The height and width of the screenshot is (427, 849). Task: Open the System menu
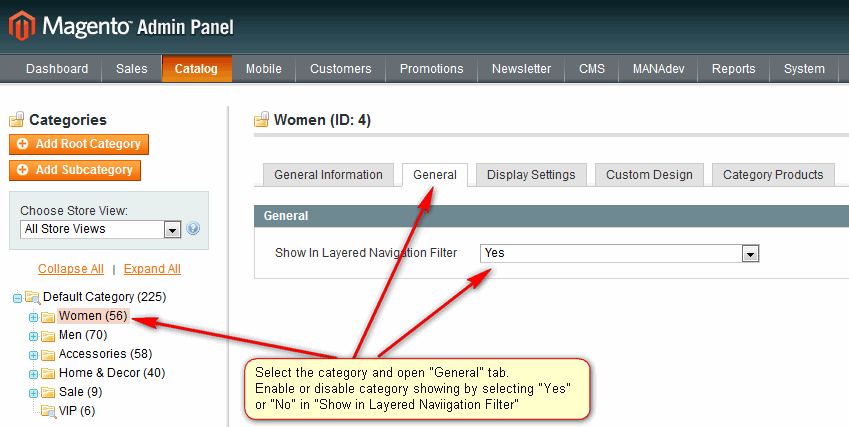click(804, 69)
